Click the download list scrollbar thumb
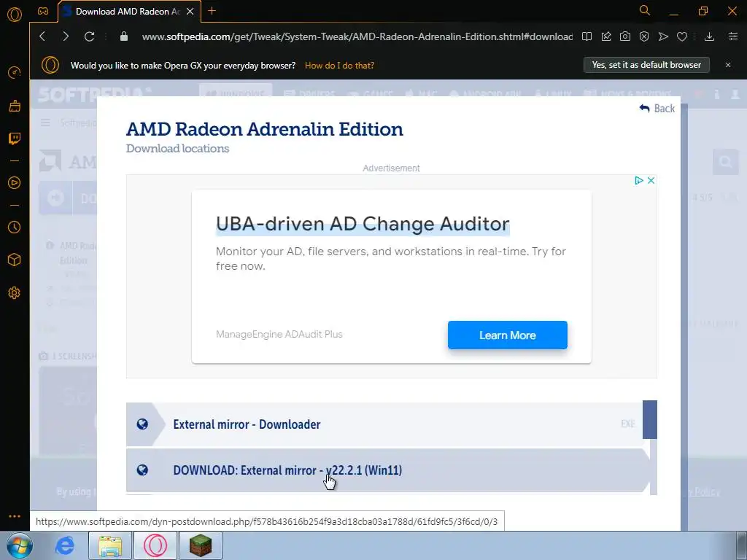Viewport: 747px width, 560px height. (650, 419)
